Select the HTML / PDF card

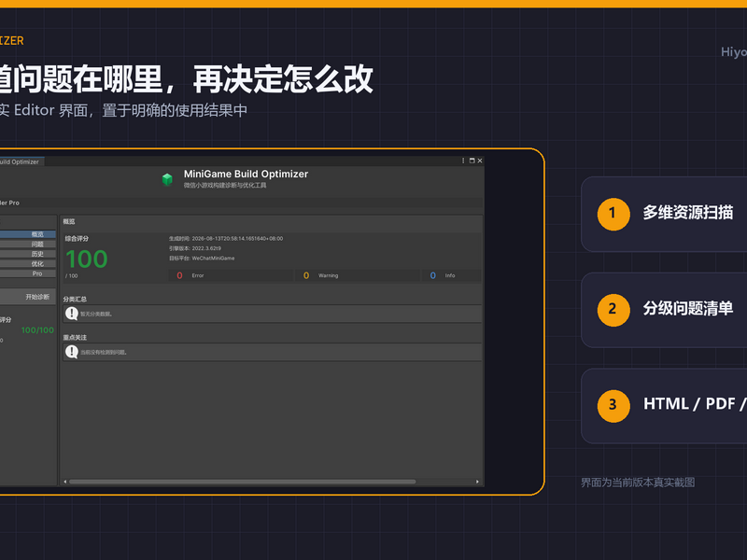pyautogui.click(x=664, y=406)
